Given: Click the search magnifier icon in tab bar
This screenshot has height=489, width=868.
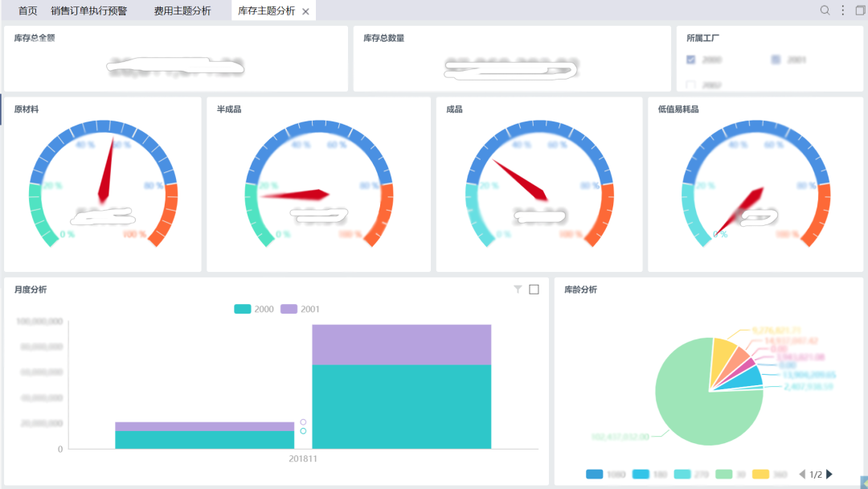Looking at the screenshot, I should click(x=825, y=10).
